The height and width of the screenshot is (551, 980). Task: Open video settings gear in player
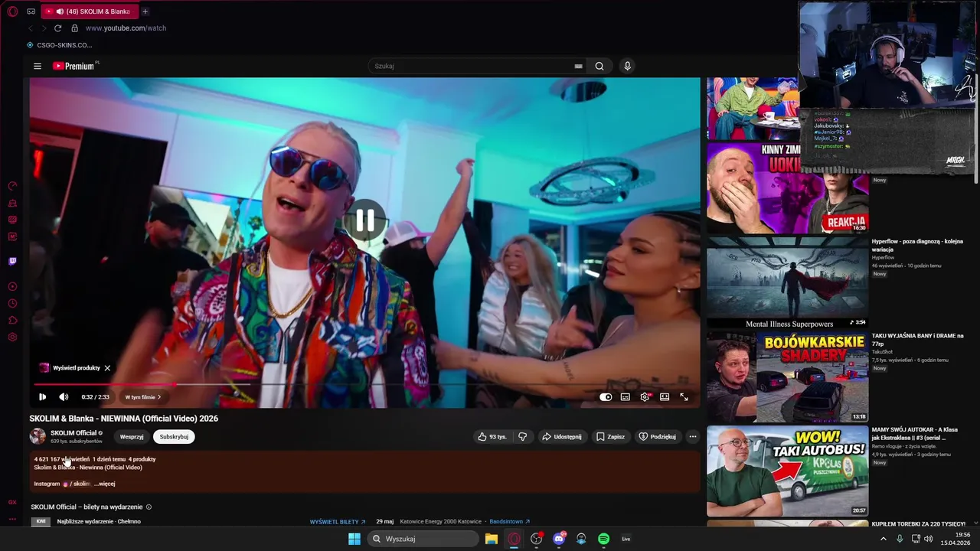coord(645,397)
